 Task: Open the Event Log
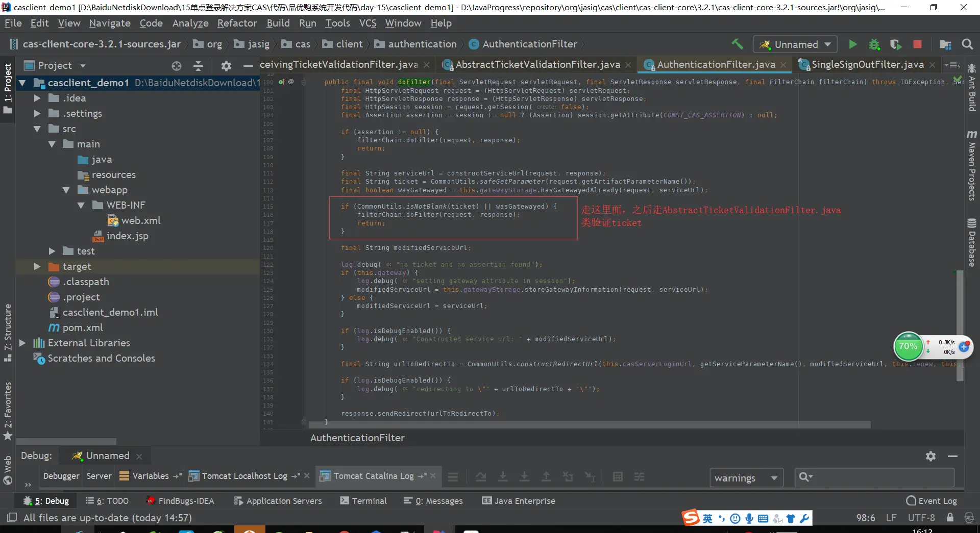tap(932, 501)
